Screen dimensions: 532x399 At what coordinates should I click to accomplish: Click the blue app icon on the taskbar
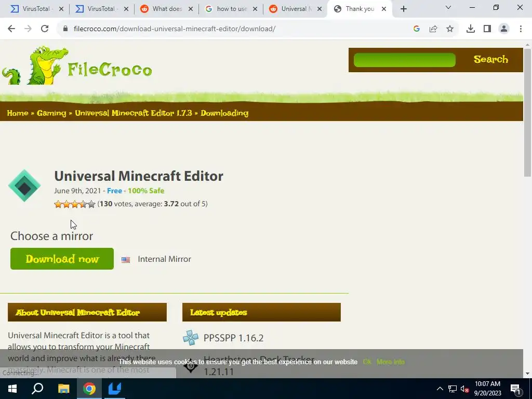pyautogui.click(x=115, y=389)
